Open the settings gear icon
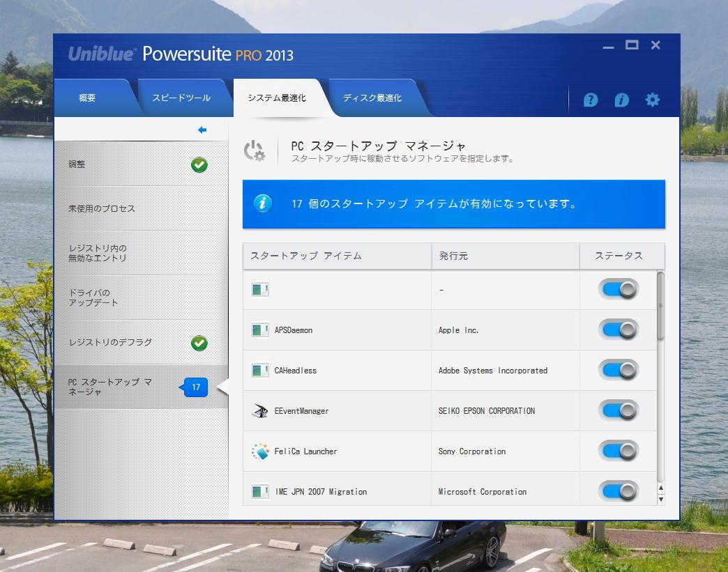The height and width of the screenshot is (572, 728). coord(652,100)
